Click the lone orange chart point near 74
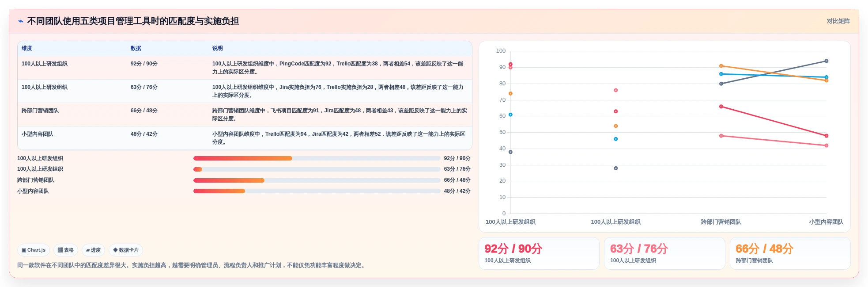Viewport: 868px width, 287px height. (510, 94)
